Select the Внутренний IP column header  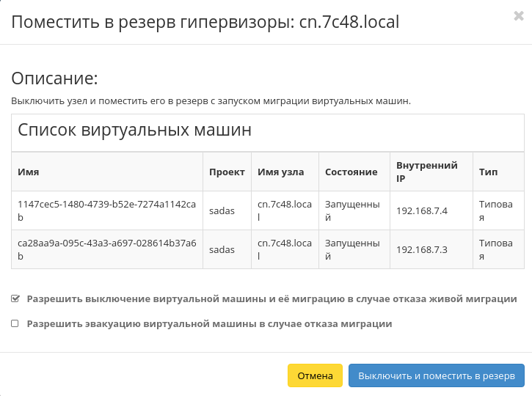point(426,172)
